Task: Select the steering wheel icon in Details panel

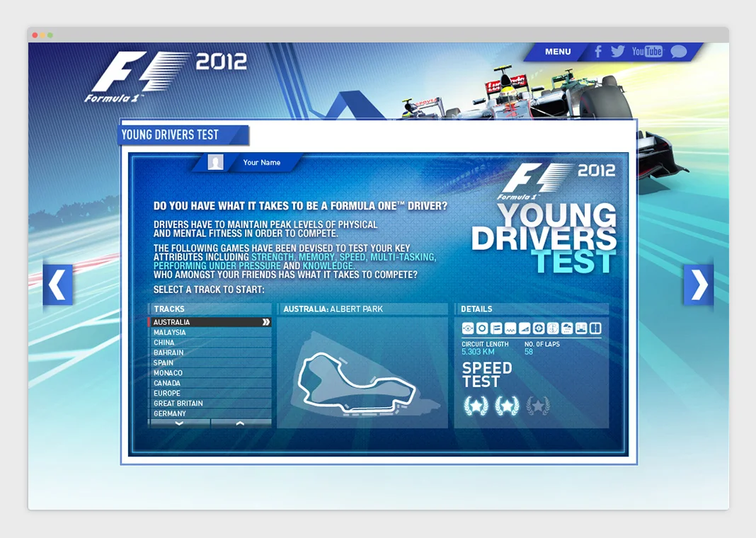Action: point(467,328)
